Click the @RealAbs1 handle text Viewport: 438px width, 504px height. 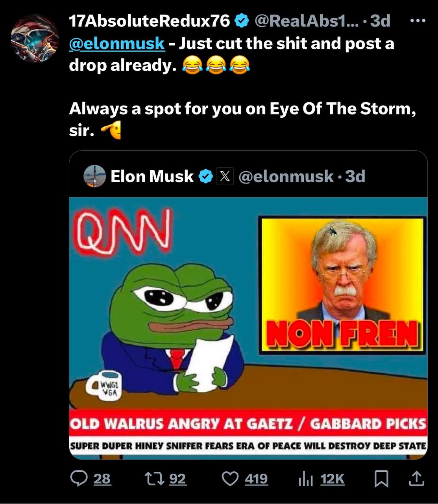307,21
